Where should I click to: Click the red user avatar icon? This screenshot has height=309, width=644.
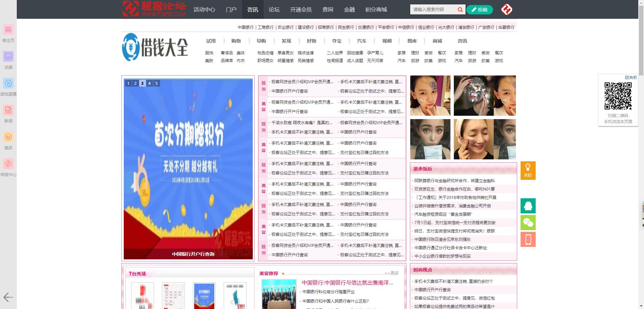506,9
